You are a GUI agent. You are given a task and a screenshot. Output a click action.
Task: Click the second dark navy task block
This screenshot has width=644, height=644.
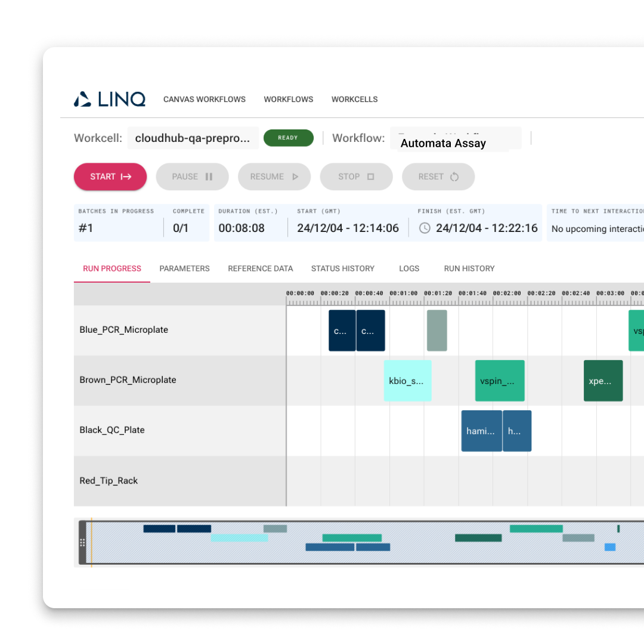370,330
